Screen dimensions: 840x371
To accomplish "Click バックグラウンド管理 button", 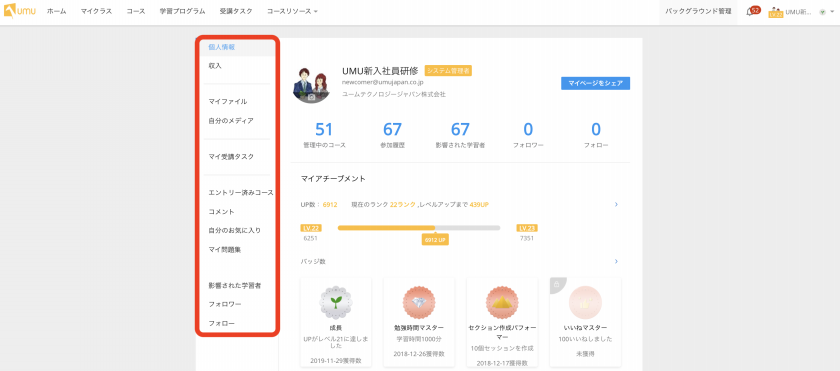I will pos(698,11).
